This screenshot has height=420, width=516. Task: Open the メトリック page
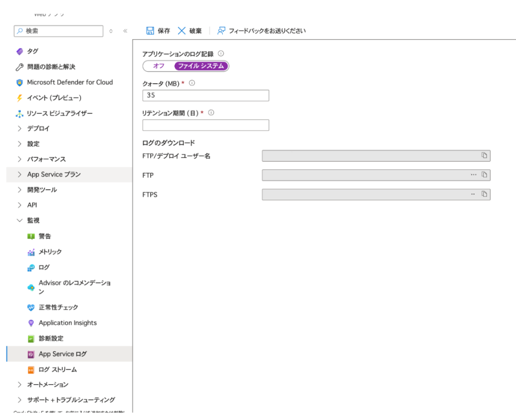click(x=50, y=252)
